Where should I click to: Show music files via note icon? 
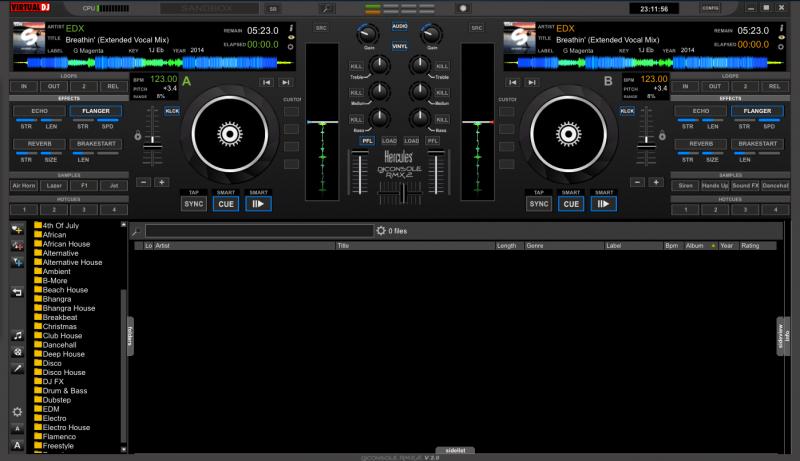(x=17, y=336)
